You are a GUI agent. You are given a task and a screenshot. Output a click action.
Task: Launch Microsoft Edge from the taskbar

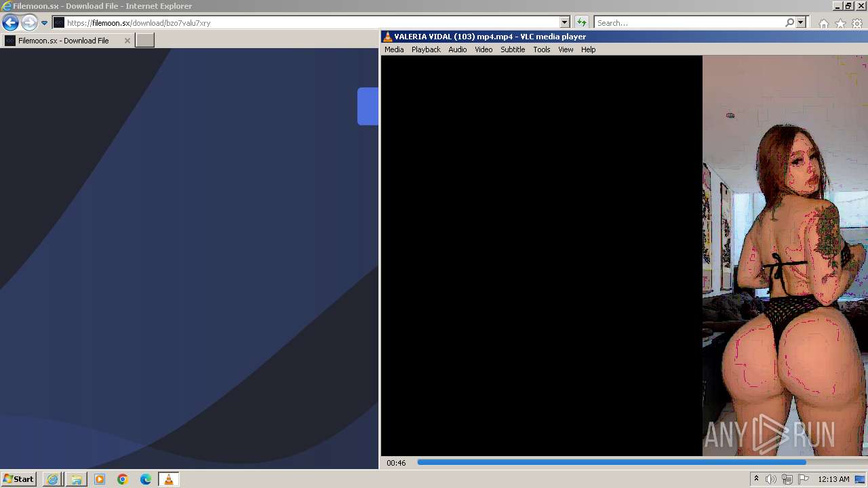point(145,479)
